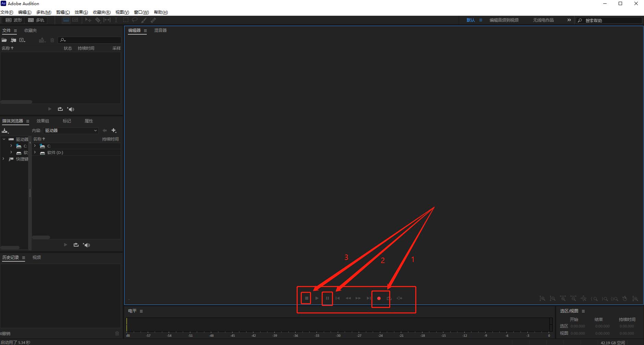Switch to the 多轨 multitrack editor
This screenshot has height=345, width=644.
[36, 20]
